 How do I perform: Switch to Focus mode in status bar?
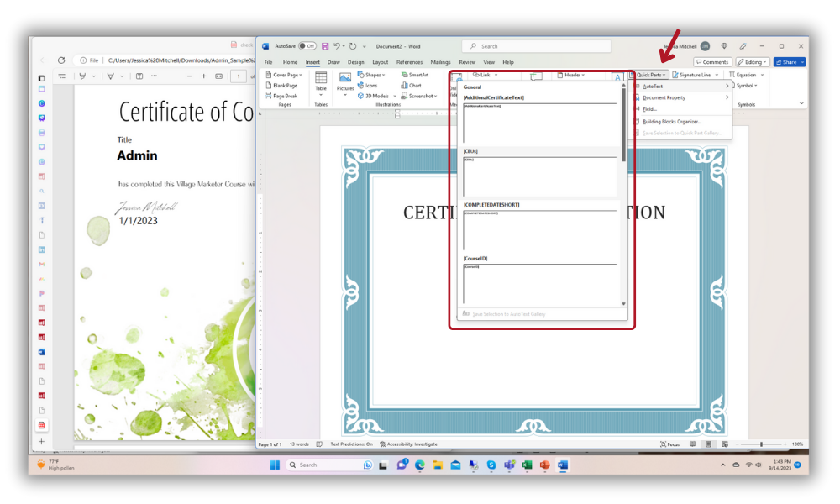pyautogui.click(x=670, y=444)
